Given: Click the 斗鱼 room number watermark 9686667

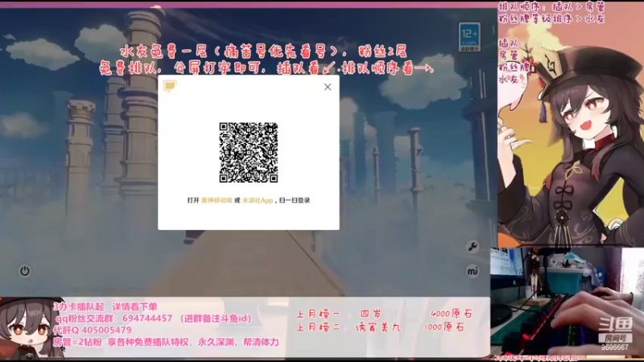Looking at the screenshot, I should [615, 348].
